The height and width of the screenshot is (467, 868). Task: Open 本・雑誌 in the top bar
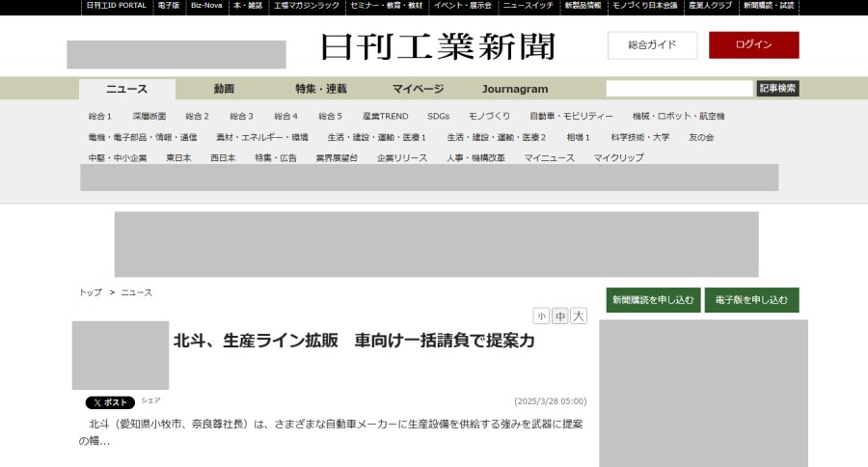pyautogui.click(x=248, y=6)
